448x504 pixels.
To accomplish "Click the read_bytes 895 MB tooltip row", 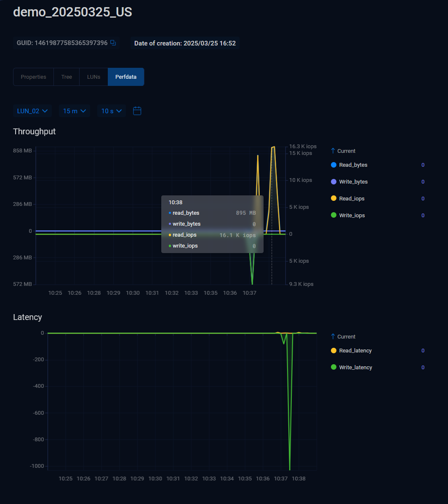I will tap(212, 213).
